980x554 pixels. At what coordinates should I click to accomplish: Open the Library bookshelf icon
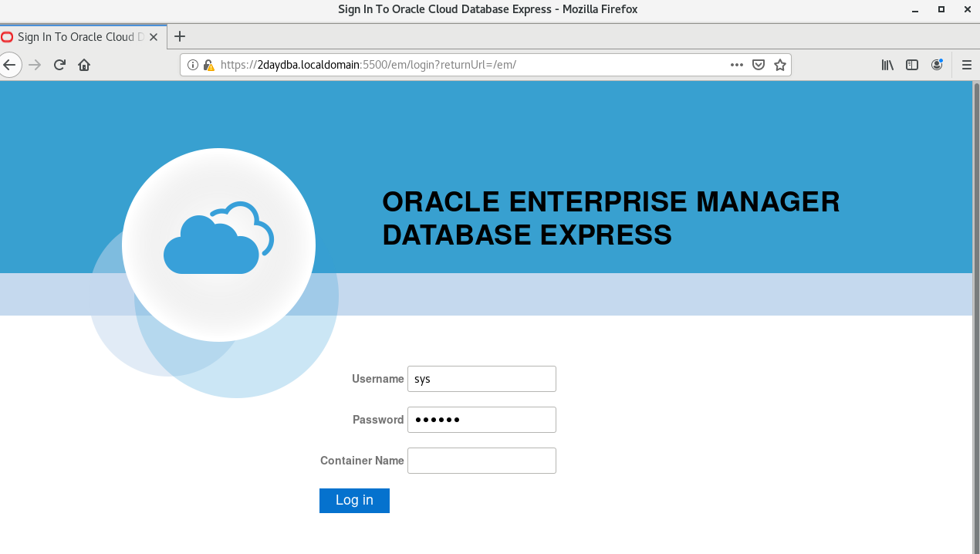(x=887, y=65)
